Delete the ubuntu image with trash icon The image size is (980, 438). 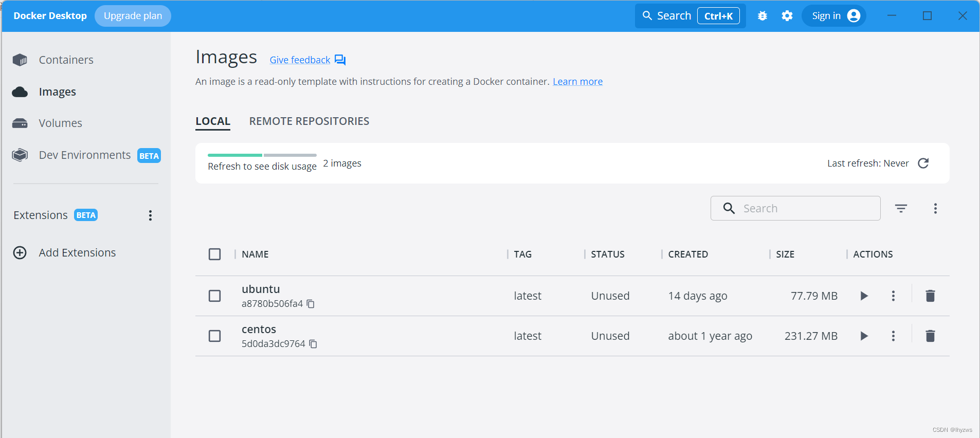click(x=930, y=296)
